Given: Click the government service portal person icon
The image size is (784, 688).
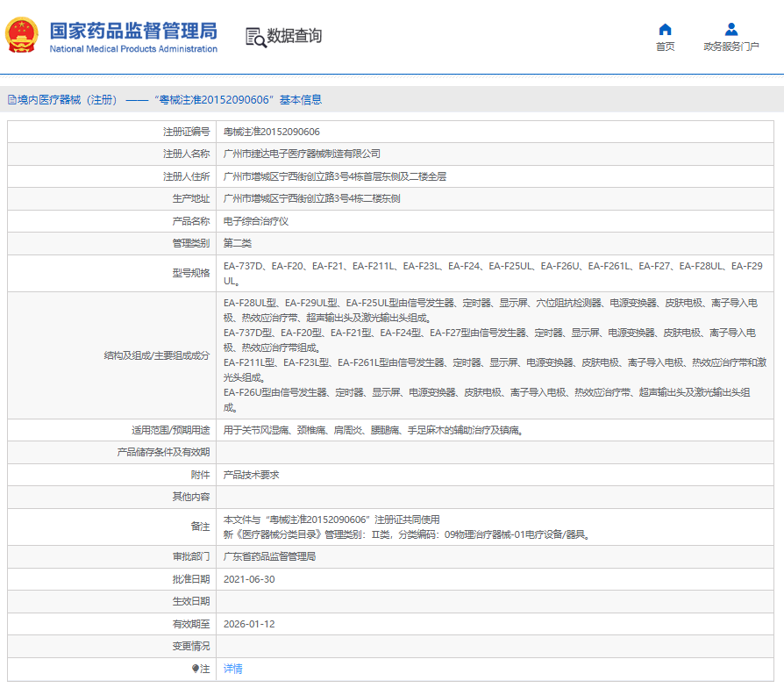Looking at the screenshot, I should point(731,29).
